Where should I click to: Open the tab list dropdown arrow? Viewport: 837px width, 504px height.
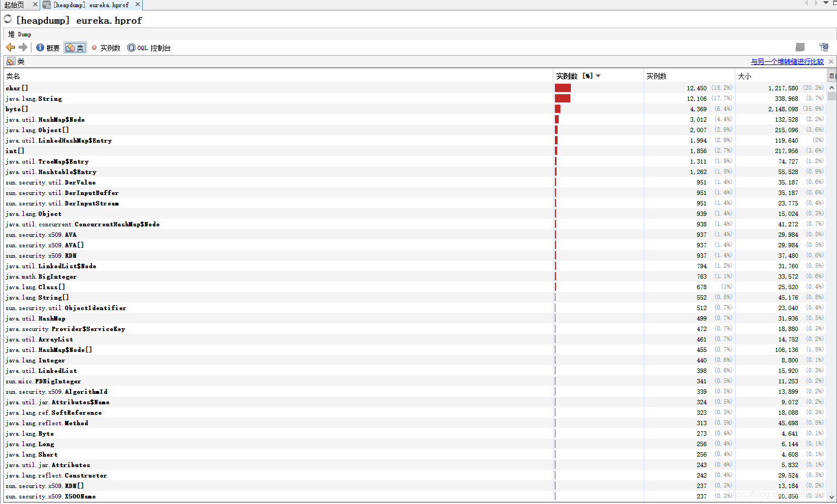click(x=826, y=3)
